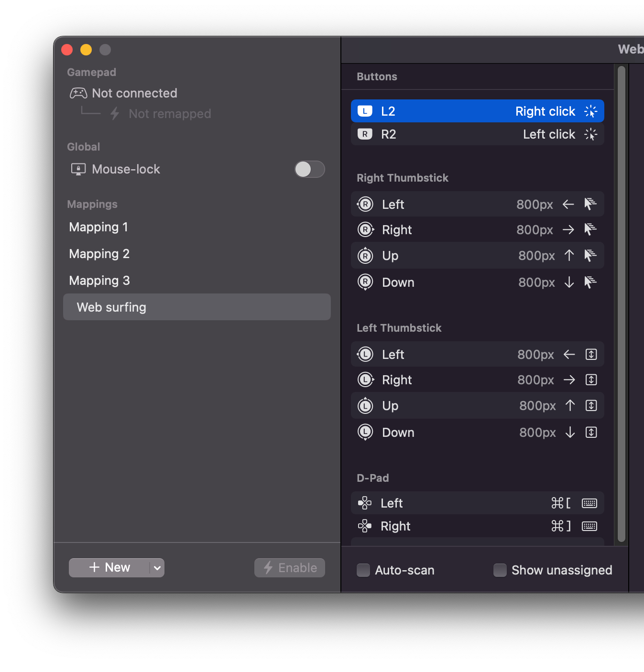Click the scroll icon in Left Thumbstick Left row

tap(591, 354)
